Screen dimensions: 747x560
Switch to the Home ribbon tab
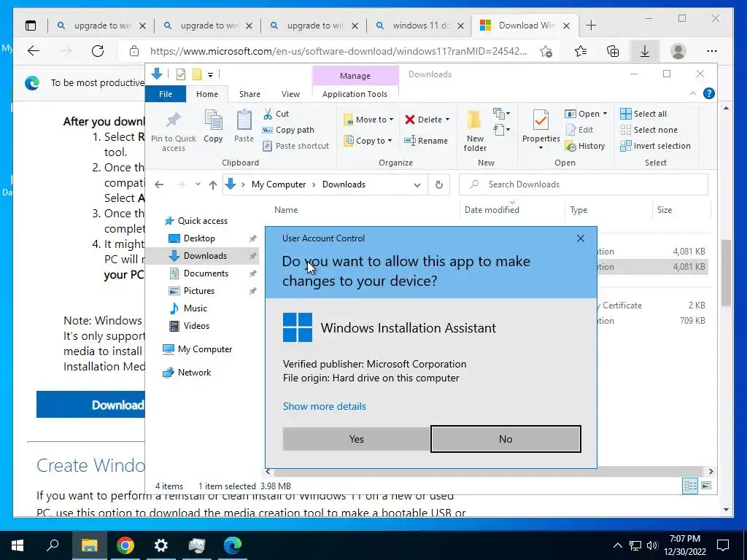pos(206,94)
